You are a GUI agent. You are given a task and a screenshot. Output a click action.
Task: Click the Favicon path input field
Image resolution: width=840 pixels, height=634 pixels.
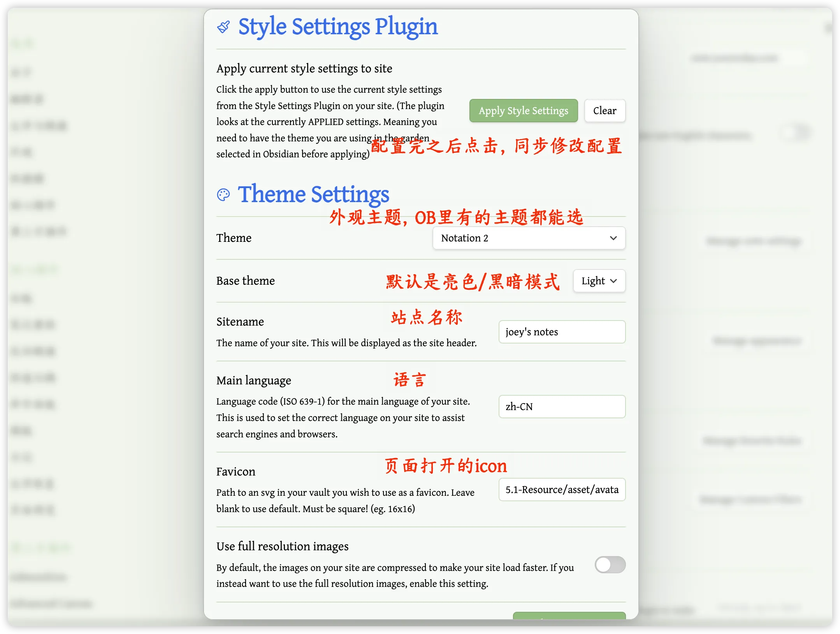pos(562,490)
